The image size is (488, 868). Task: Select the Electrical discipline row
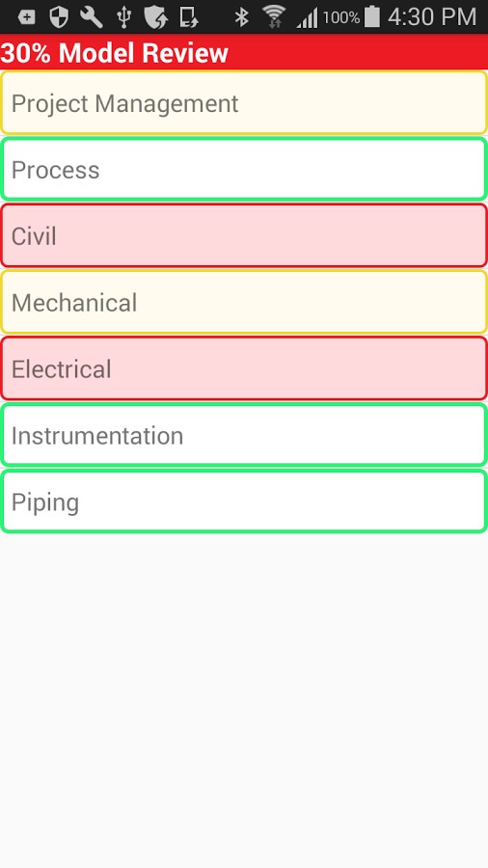(x=244, y=368)
